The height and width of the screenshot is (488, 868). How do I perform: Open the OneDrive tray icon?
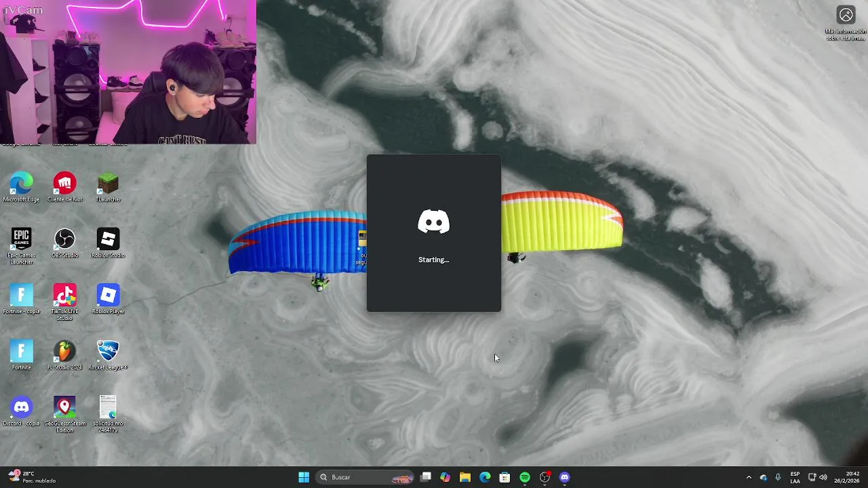point(764,477)
